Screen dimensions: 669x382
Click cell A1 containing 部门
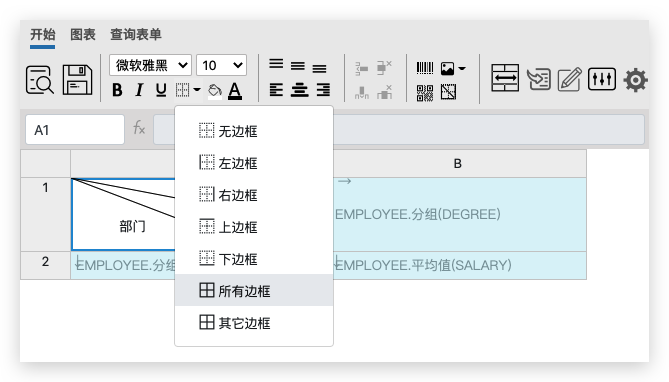(x=124, y=214)
